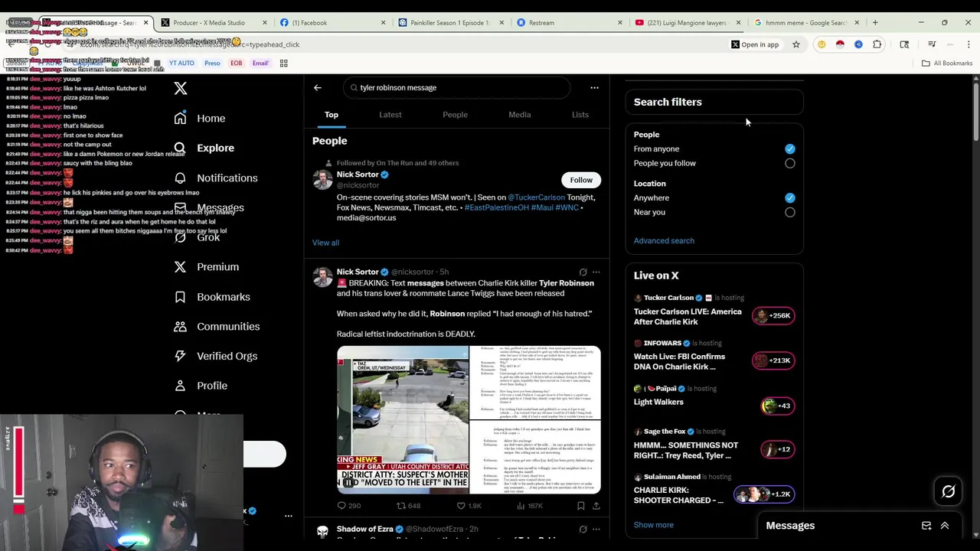View analytics of the 167K views post
Viewport: 980px width, 551px height.
tap(529, 506)
